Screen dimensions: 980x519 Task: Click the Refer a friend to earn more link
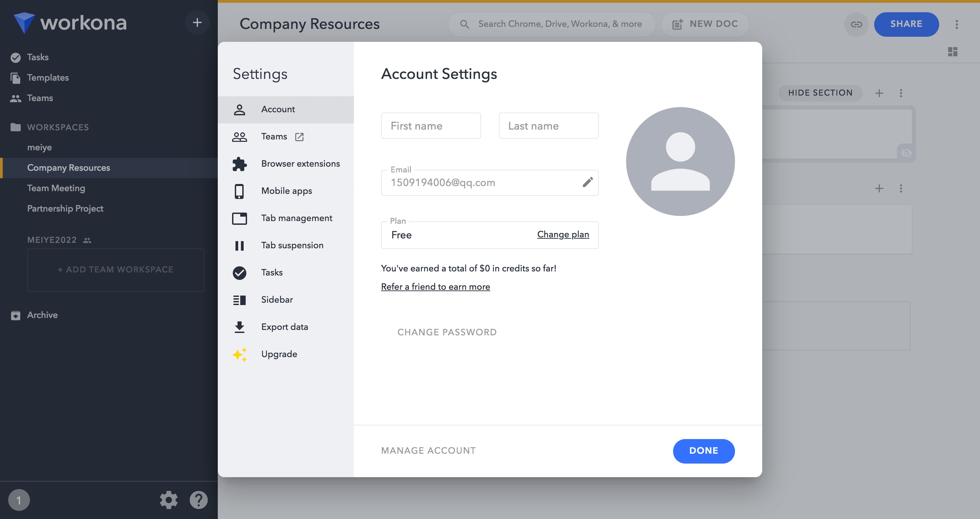click(x=435, y=286)
